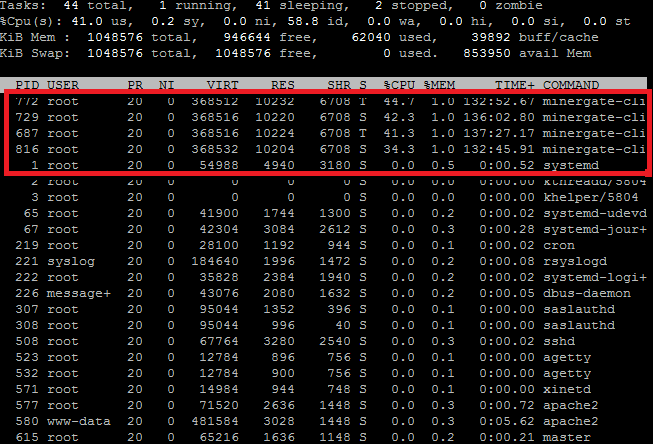Click the 39892 buff/cache value

tap(491, 37)
